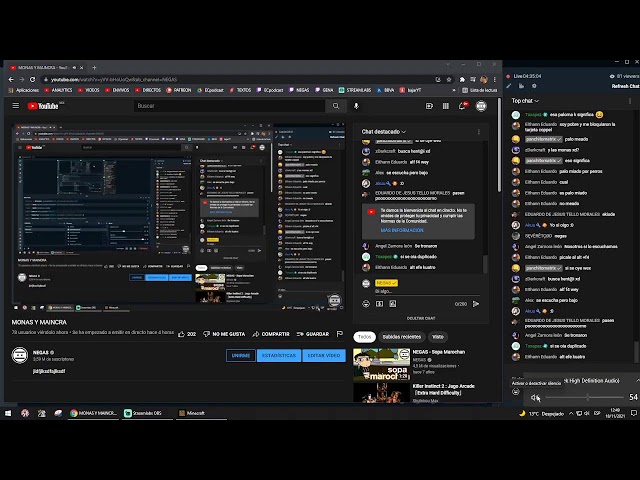This screenshot has width=640, height=480.
Task: Select the Subidas recientes filter chip
Action: [402, 337]
